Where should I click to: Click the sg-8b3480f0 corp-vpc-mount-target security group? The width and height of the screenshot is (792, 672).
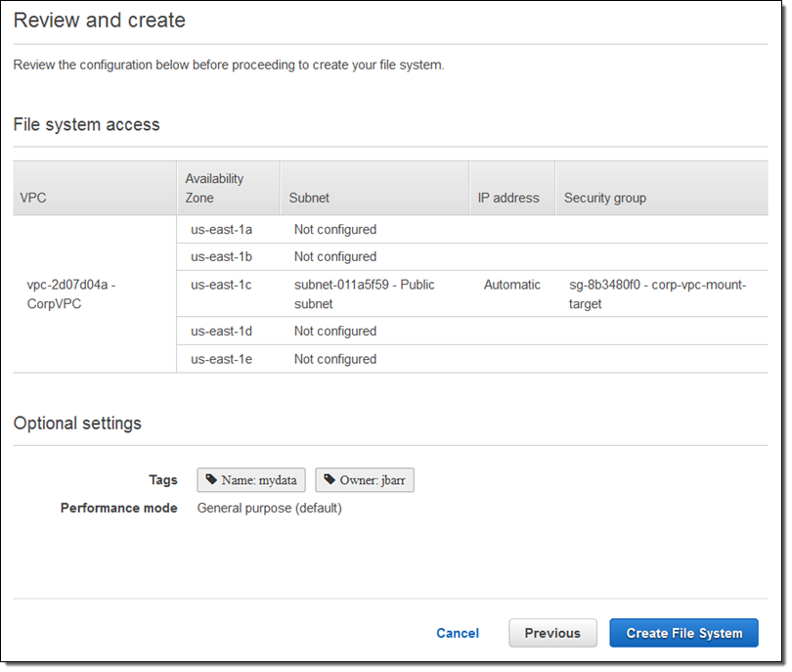point(657,294)
